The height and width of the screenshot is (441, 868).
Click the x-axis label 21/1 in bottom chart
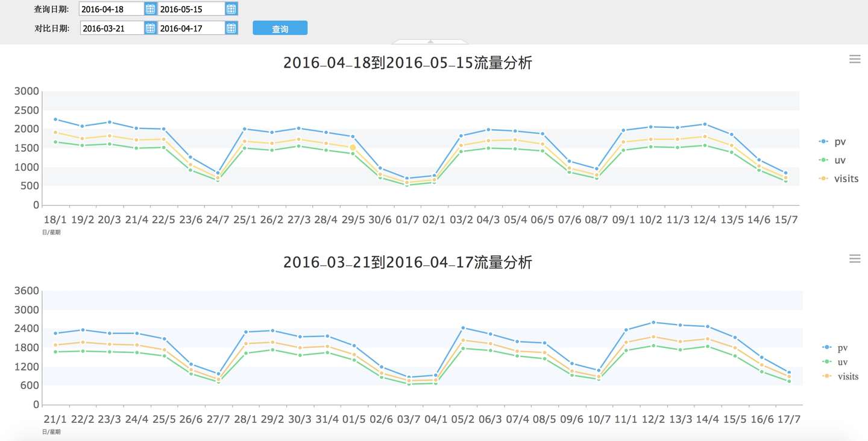coord(55,419)
